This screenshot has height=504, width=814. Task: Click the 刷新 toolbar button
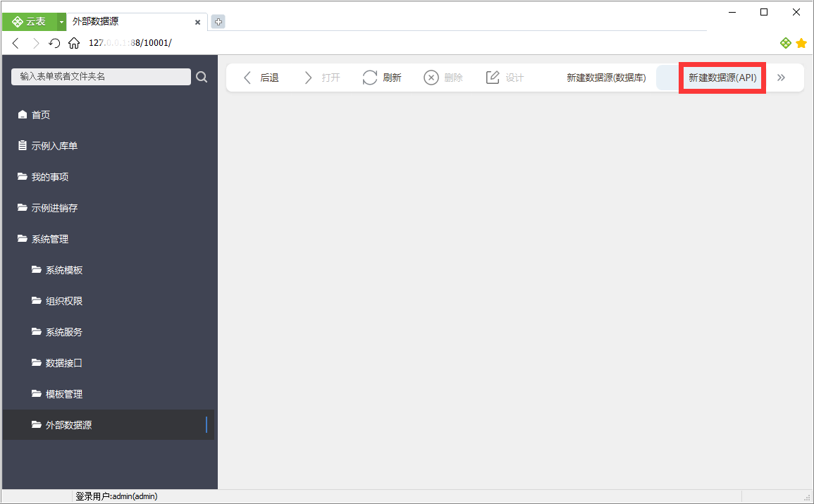[x=382, y=78]
